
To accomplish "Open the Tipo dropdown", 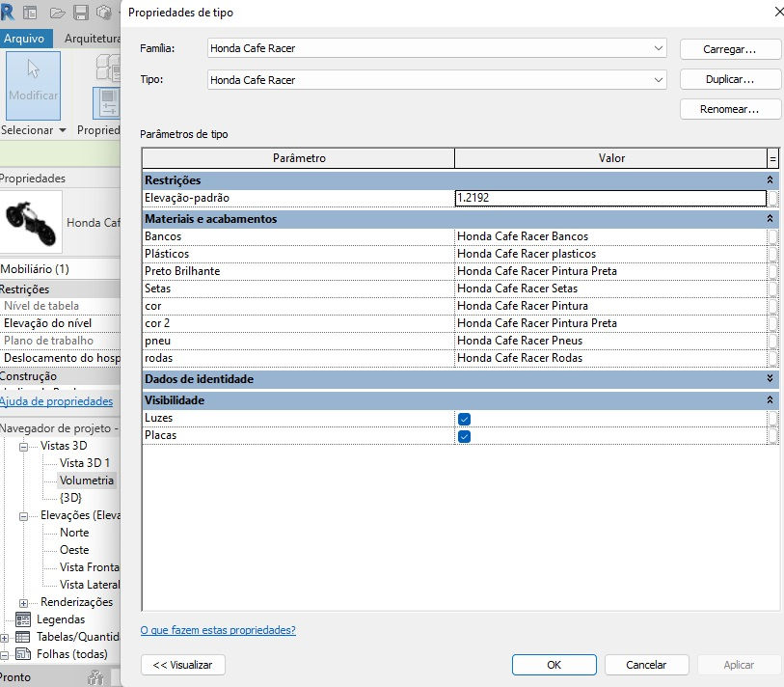I will [658, 79].
